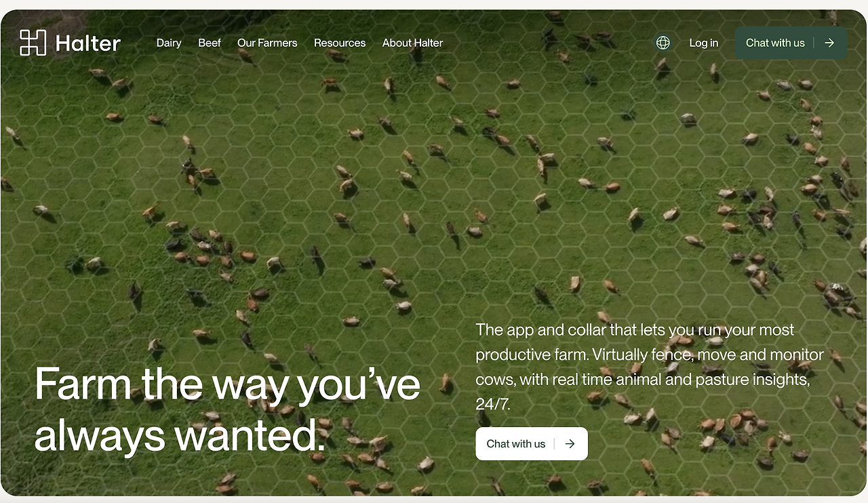This screenshot has width=868, height=503.
Task: Click the divider line inside white Chat button
Action: [x=555, y=444]
